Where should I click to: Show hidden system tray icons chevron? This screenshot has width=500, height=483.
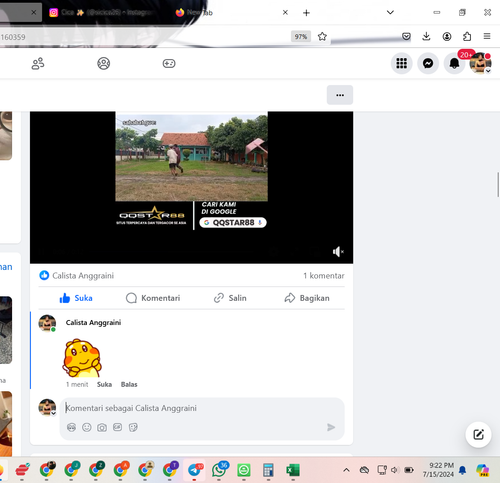coord(346,470)
